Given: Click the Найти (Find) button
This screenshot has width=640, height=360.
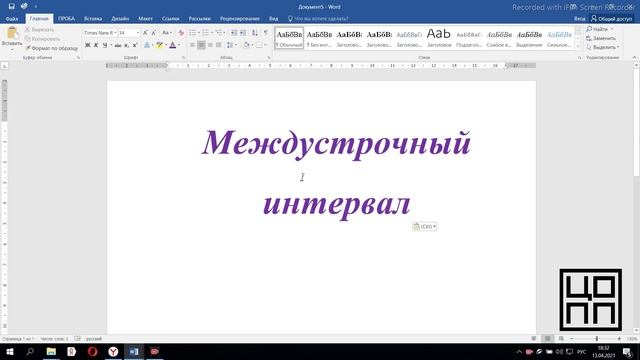Looking at the screenshot, I should 600,29.
